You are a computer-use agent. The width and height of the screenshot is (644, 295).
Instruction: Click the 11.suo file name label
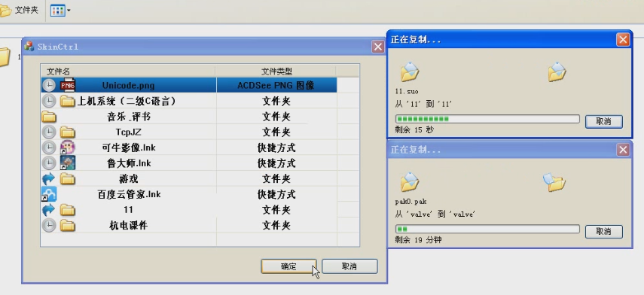(x=406, y=92)
